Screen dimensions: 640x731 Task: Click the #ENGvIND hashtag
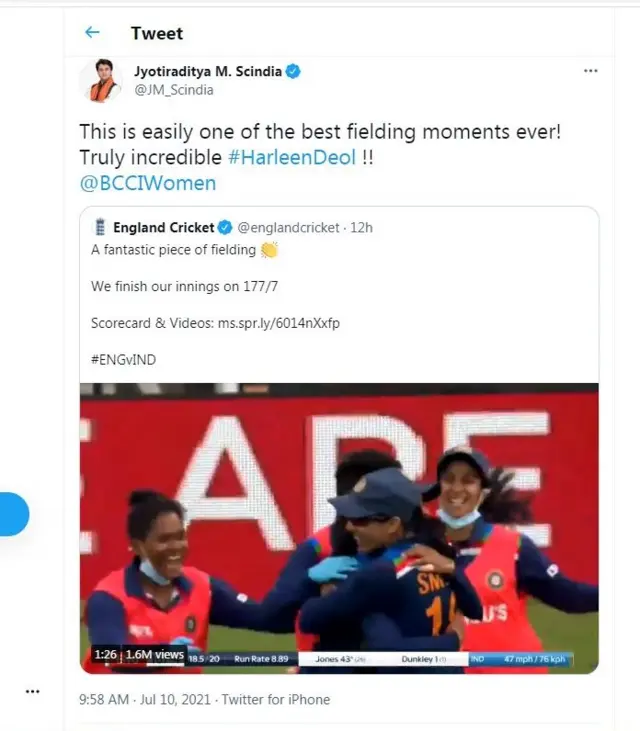[x=123, y=360]
